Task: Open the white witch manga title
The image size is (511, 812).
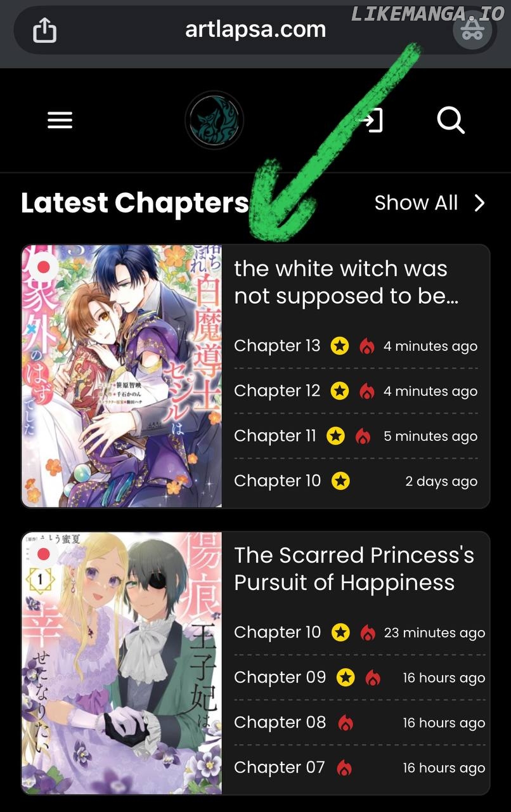Action: [x=346, y=282]
